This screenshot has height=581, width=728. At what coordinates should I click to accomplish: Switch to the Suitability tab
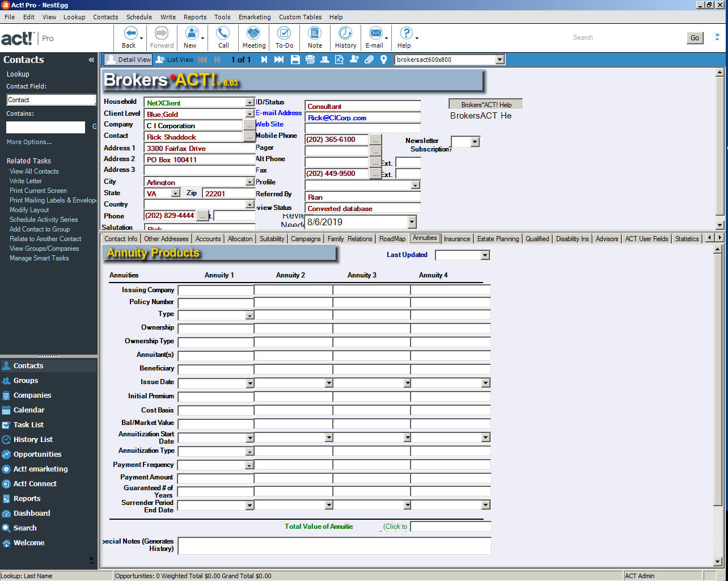coord(272,239)
